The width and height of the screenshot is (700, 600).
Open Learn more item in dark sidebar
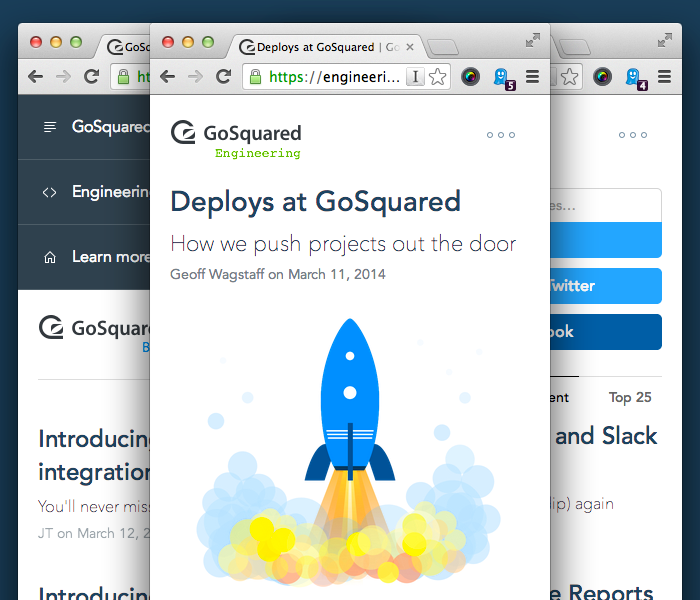[84, 257]
